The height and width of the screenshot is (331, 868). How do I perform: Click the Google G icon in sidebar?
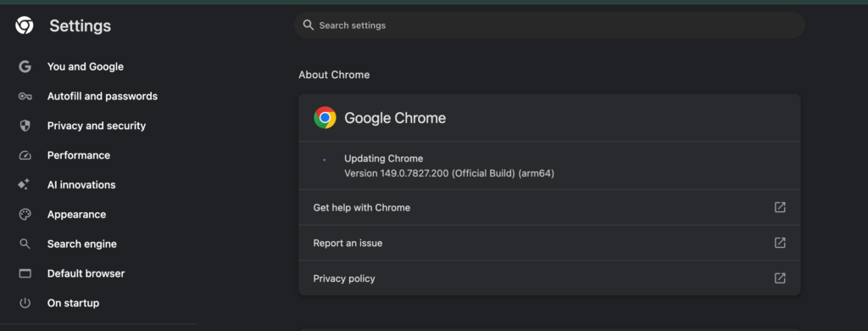(25, 66)
